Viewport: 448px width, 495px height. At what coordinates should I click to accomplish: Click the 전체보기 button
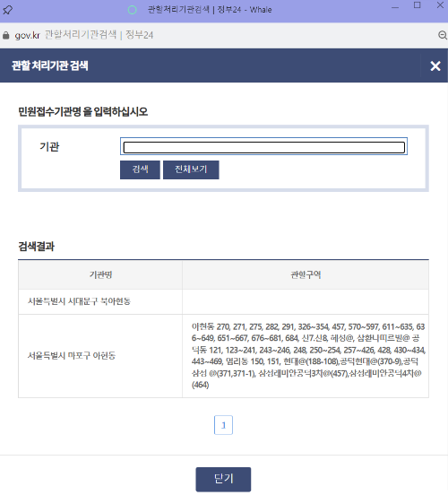pyautogui.click(x=191, y=169)
